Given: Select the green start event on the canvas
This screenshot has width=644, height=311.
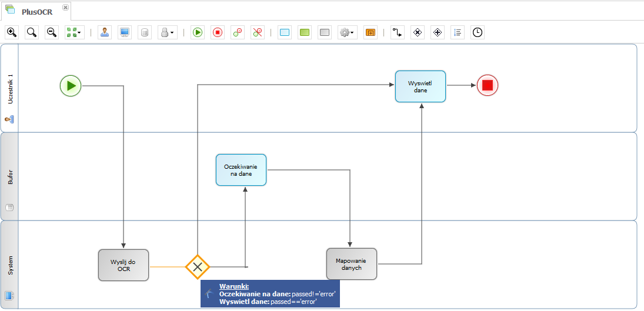Looking at the screenshot, I should [x=71, y=86].
